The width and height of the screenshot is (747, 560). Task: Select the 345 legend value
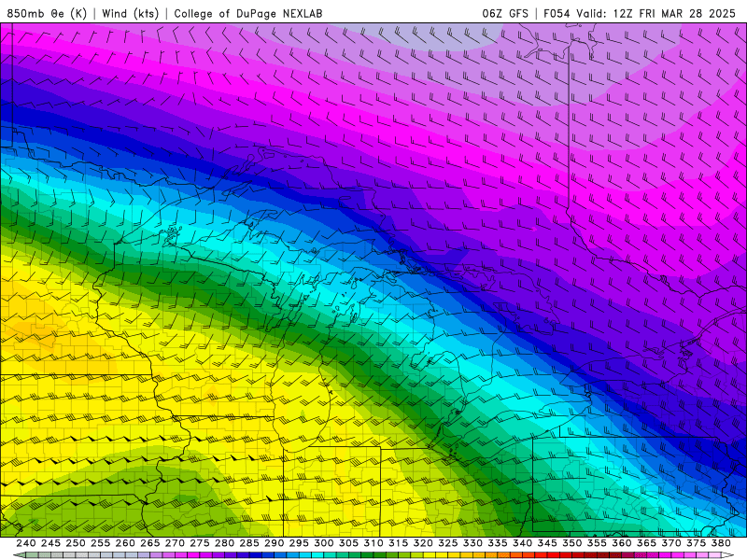pyautogui.click(x=547, y=543)
